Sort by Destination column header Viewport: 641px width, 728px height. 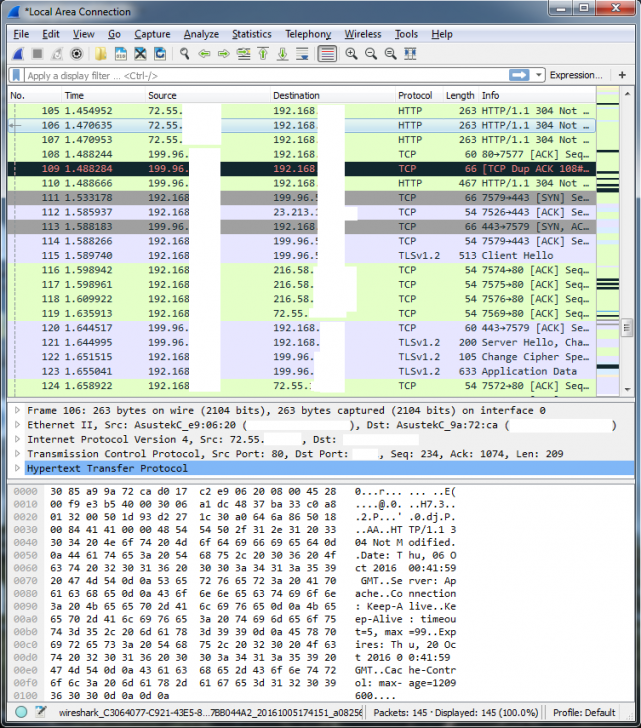point(332,96)
